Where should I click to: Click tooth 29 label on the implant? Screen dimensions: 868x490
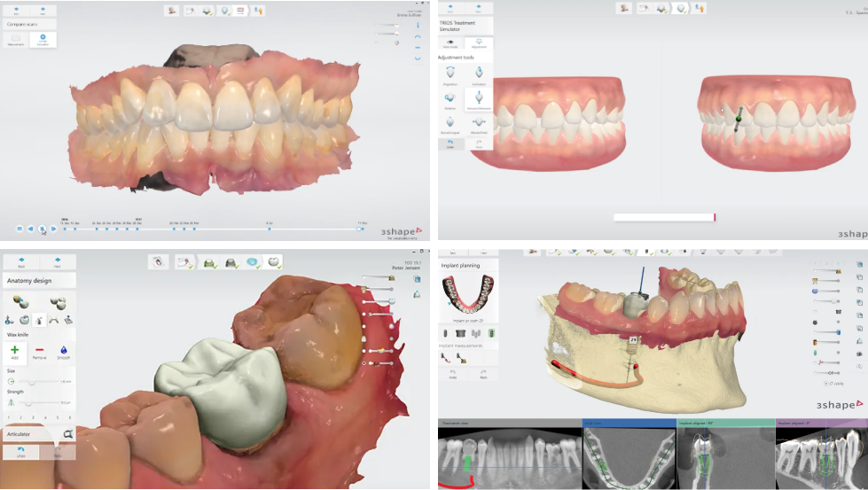(x=633, y=339)
